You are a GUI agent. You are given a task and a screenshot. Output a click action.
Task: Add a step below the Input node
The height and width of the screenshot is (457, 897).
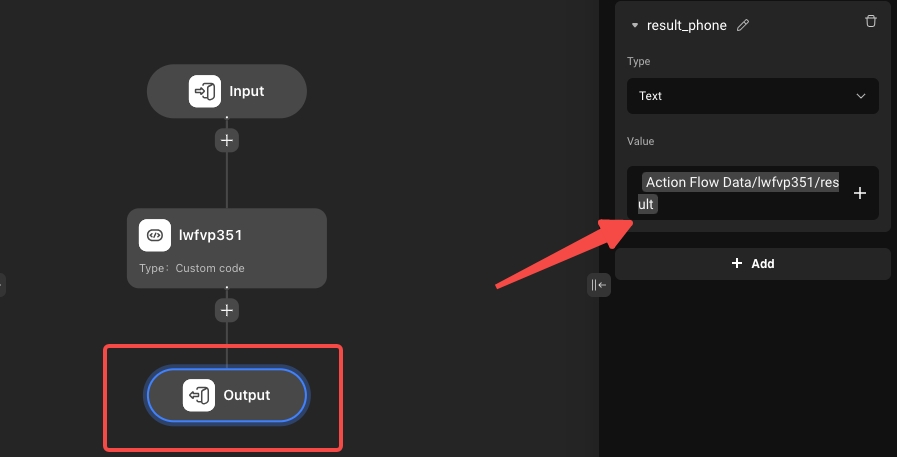pyautogui.click(x=227, y=140)
